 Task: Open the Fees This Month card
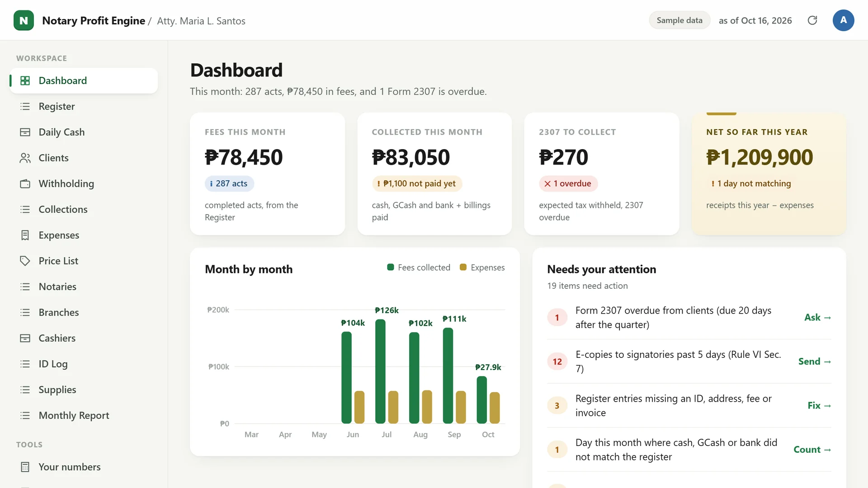[267, 174]
